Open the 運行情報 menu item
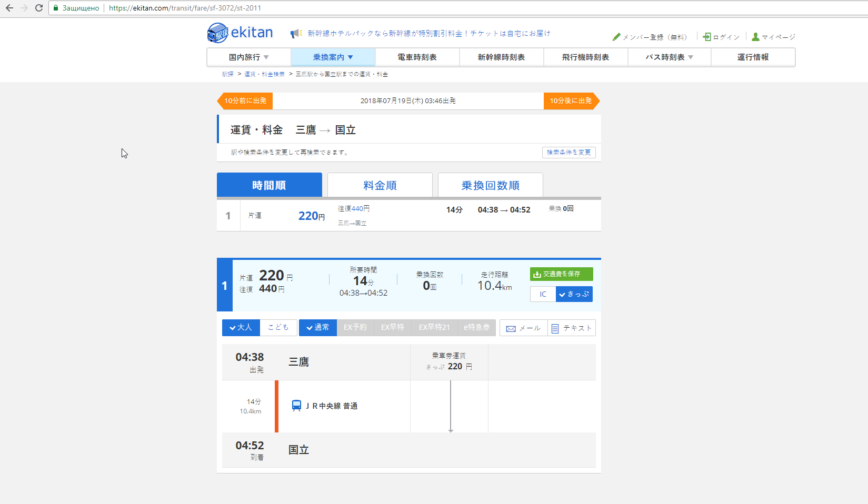The image size is (868, 504). coord(753,57)
